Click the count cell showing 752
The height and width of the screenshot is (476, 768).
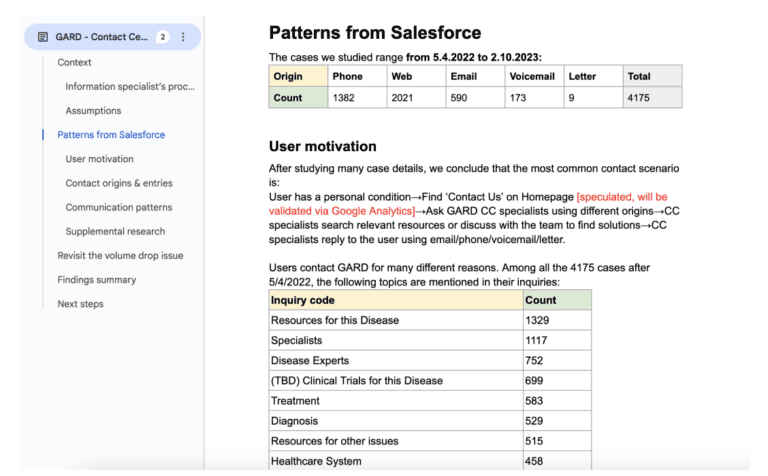(x=557, y=360)
